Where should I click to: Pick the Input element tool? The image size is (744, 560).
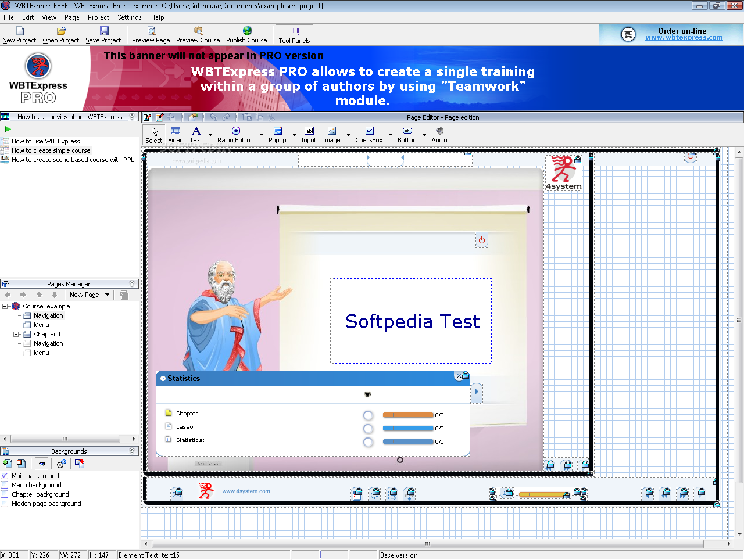click(309, 135)
